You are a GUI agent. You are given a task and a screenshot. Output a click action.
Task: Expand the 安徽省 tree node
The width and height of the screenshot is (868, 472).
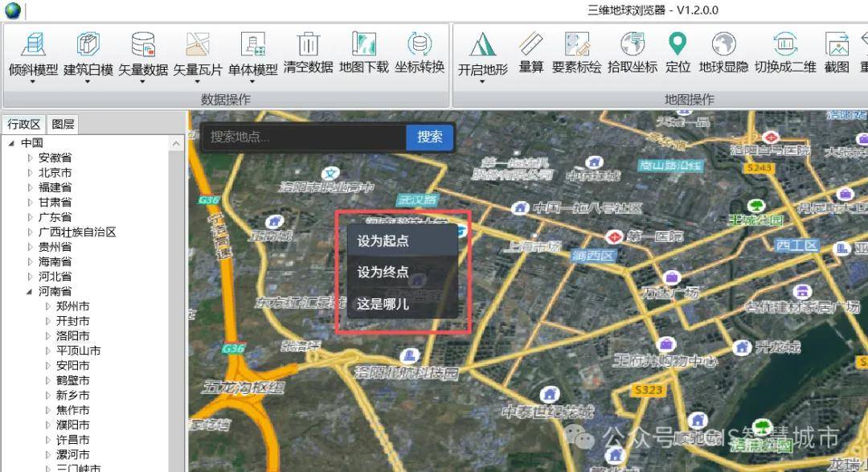point(31,158)
